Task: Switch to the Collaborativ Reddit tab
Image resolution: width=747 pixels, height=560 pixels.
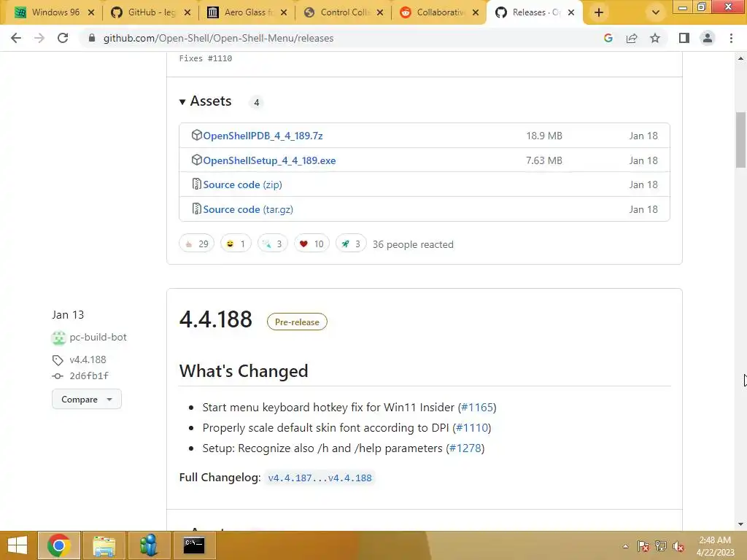Action: (440, 12)
